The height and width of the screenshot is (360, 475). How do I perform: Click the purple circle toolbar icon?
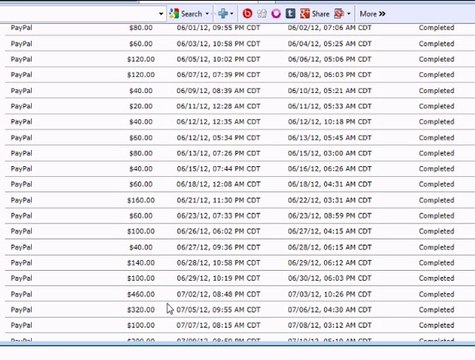[x=276, y=14]
